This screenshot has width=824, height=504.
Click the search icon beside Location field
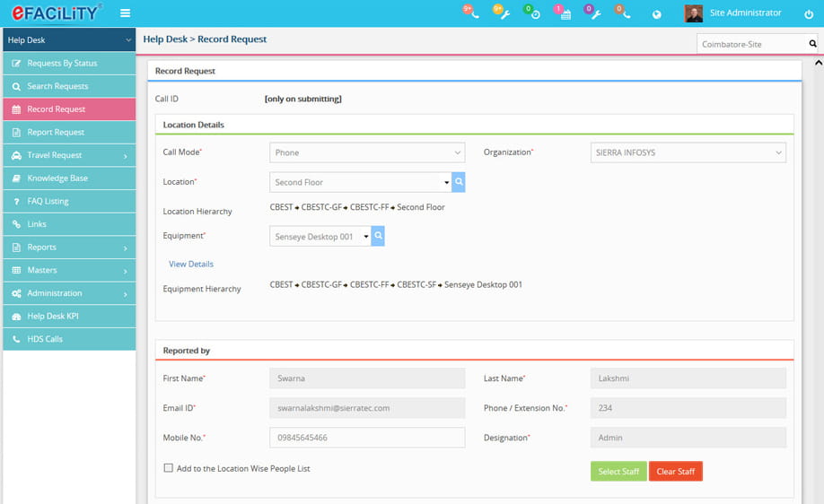(x=459, y=182)
